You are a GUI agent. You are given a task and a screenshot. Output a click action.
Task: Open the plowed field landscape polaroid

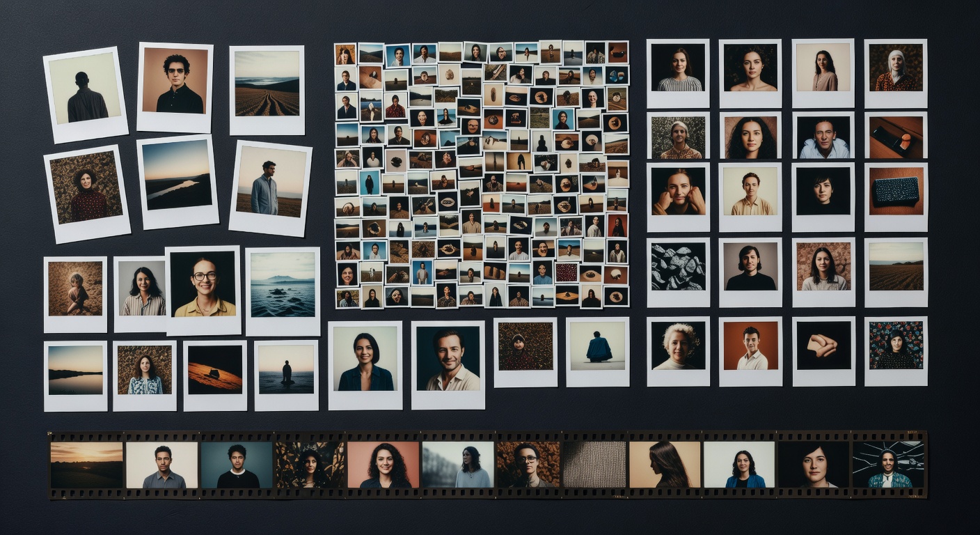tap(267, 87)
